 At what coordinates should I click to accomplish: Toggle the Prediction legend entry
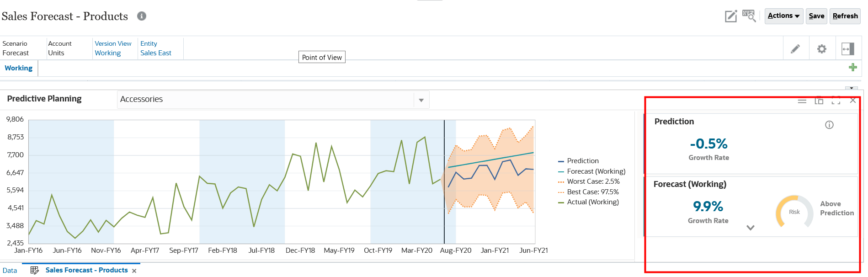(583, 160)
